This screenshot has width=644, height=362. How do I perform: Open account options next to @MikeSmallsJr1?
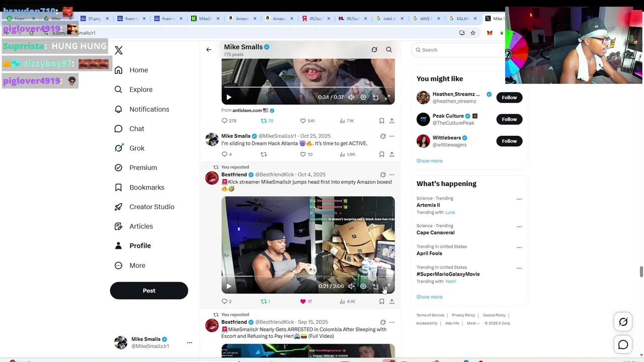pos(190,342)
